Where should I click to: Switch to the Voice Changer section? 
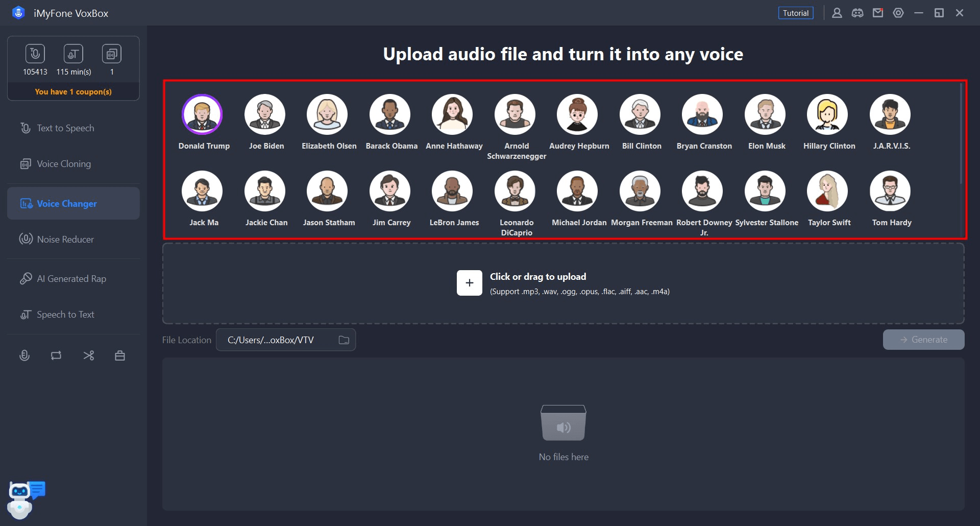[x=73, y=203]
